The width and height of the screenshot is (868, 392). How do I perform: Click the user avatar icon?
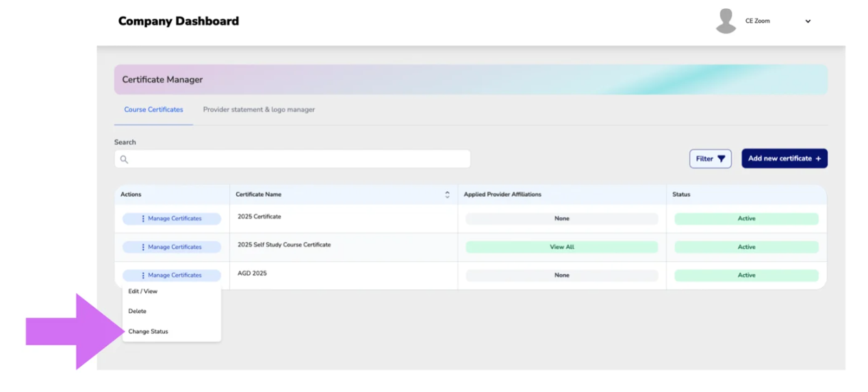[726, 21]
